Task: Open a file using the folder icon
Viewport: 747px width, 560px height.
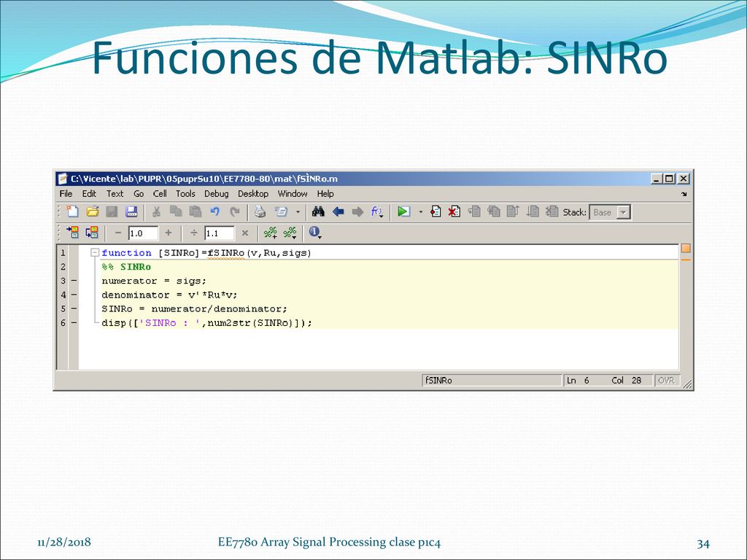Action: click(x=93, y=211)
